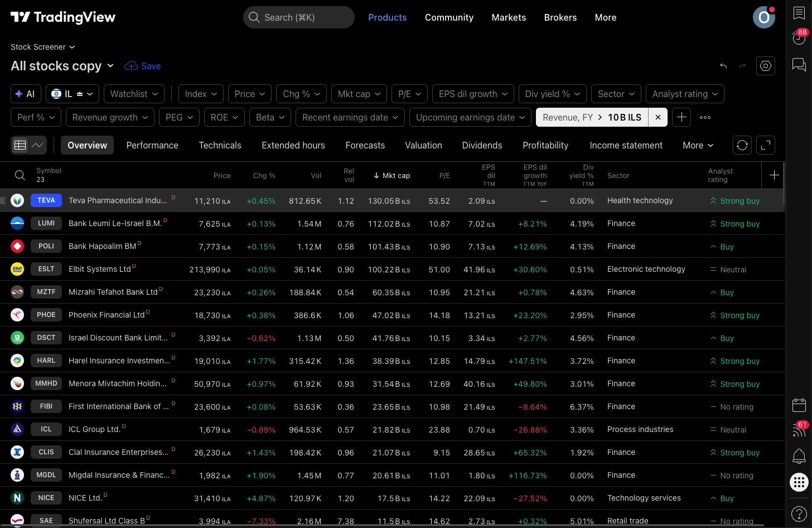
Task: Click the Search input field
Action: [x=299, y=17]
